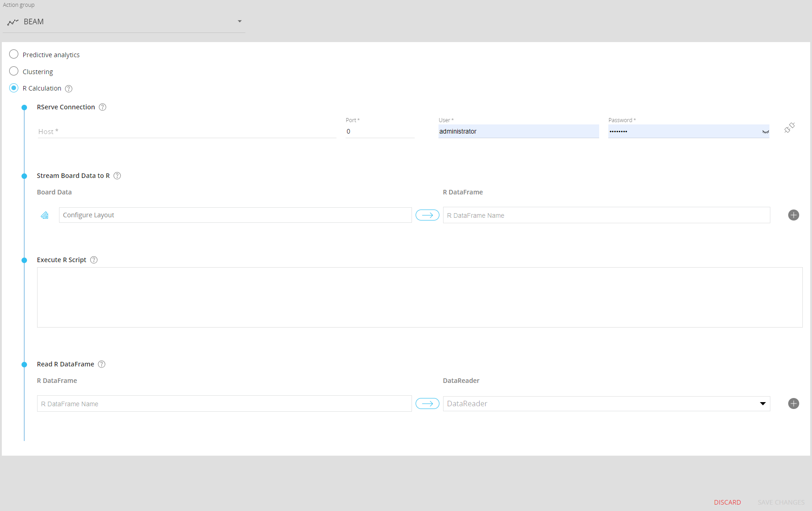Open help for RServe Connection

103,107
